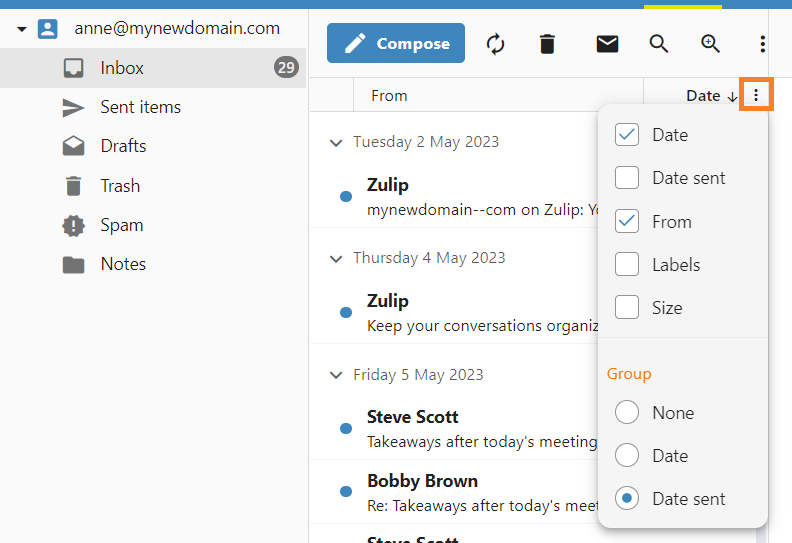Collapse the Friday 5 May 2023 group
792x543 pixels.
tap(336, 375)
